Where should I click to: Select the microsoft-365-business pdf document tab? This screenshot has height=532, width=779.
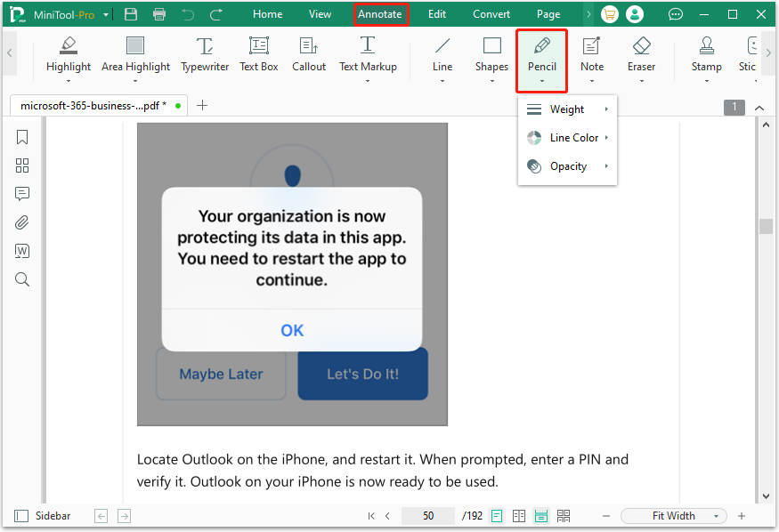tap(99, 106)
